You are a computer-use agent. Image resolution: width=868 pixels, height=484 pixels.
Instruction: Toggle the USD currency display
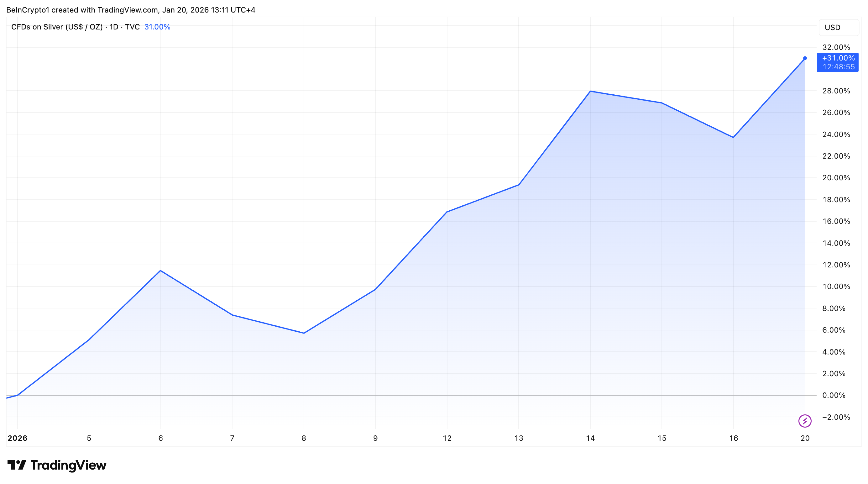click(832, 27)
